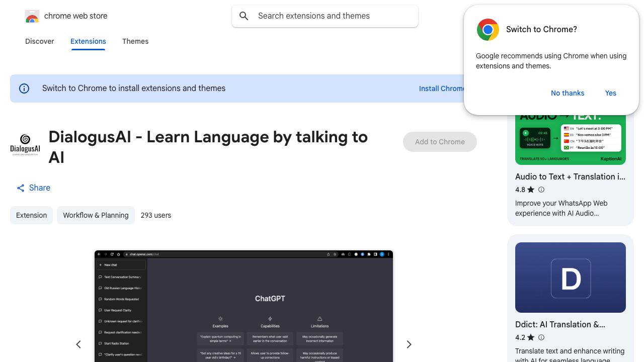The width and height of the screenshot is (644, 362).
Task: Open the Audio to Text thumbnail
Action: click(x=571, y=140)
